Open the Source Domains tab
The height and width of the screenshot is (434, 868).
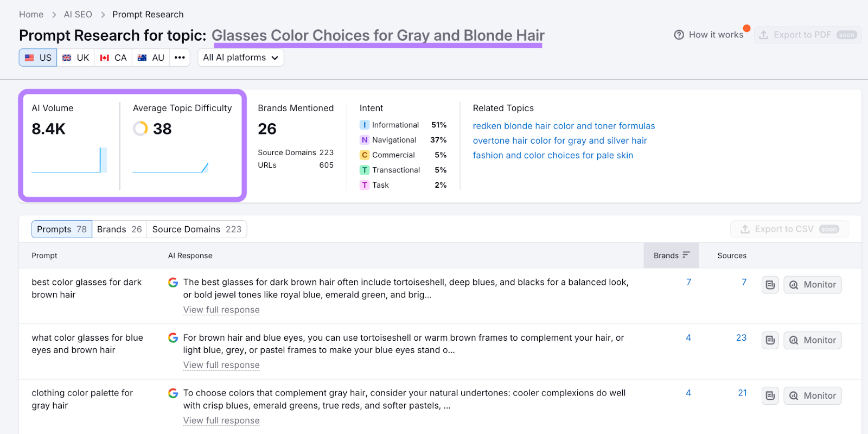196,229
